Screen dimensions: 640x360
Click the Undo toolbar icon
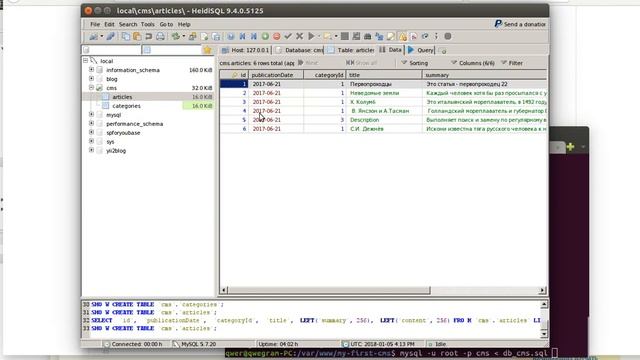pos(149,37)
